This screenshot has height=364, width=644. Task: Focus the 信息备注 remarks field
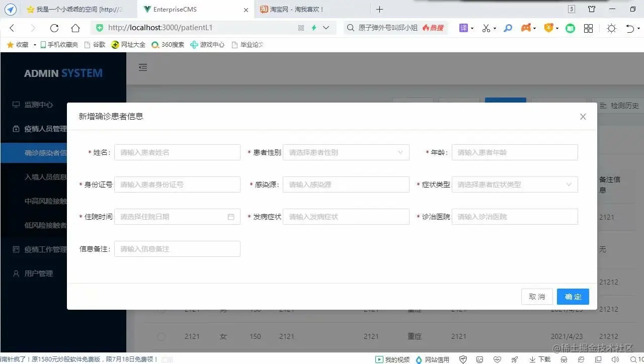[x=177, y=249]
